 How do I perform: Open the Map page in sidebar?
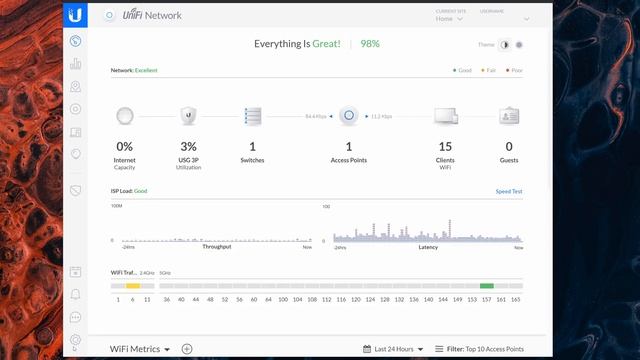pyautogui.click(x=75, y=86)
